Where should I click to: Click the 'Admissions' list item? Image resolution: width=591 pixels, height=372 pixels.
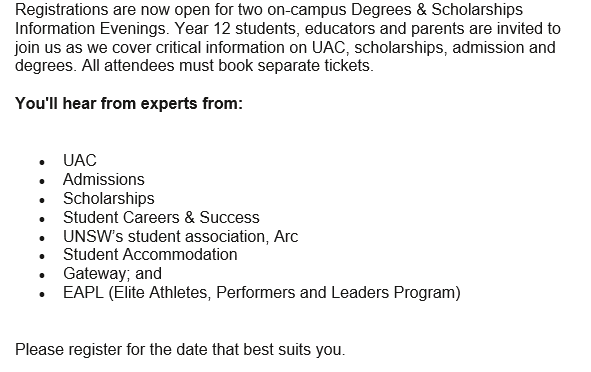[x=104, y=179]
